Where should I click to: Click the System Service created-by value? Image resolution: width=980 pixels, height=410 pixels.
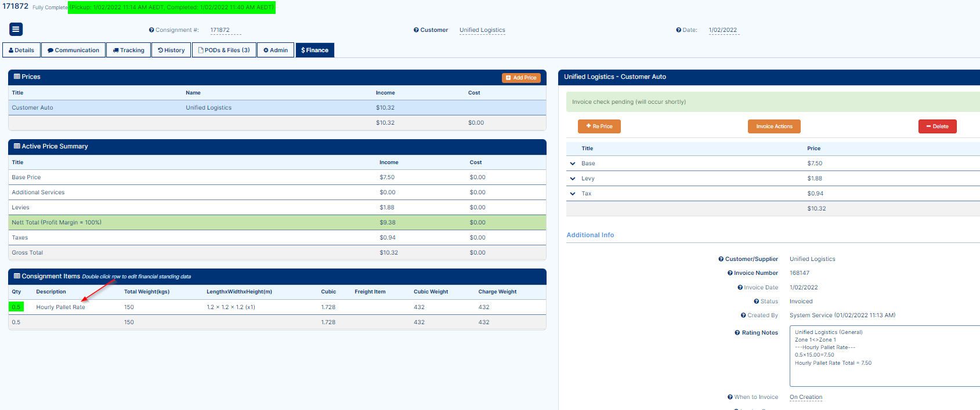click(x=842, y=315)
